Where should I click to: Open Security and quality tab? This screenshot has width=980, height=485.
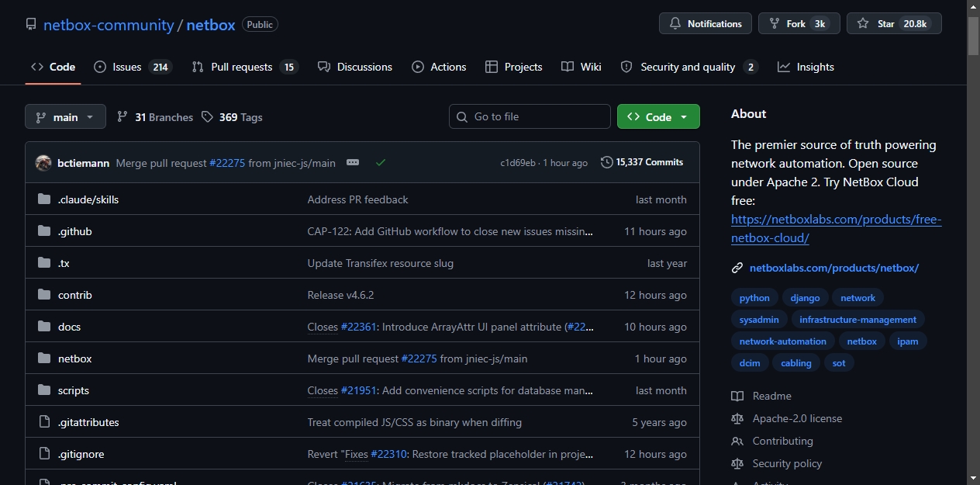(688, 67)
